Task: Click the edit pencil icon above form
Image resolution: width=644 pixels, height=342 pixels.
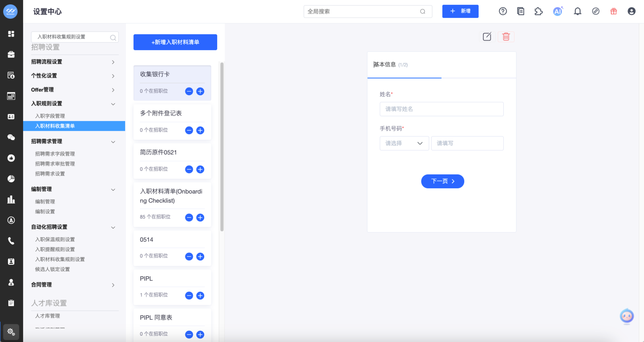Action: coord(487,37)
